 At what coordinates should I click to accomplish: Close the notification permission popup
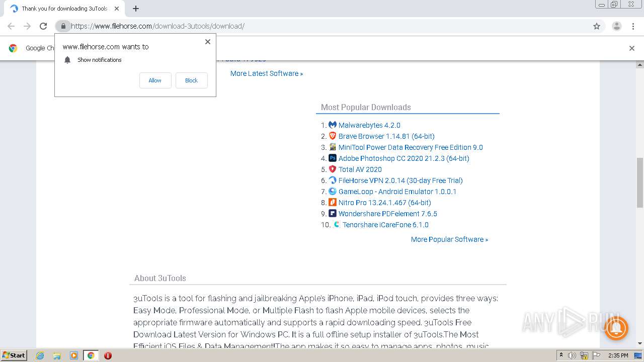pyautogui.click(x=207, y=42)
